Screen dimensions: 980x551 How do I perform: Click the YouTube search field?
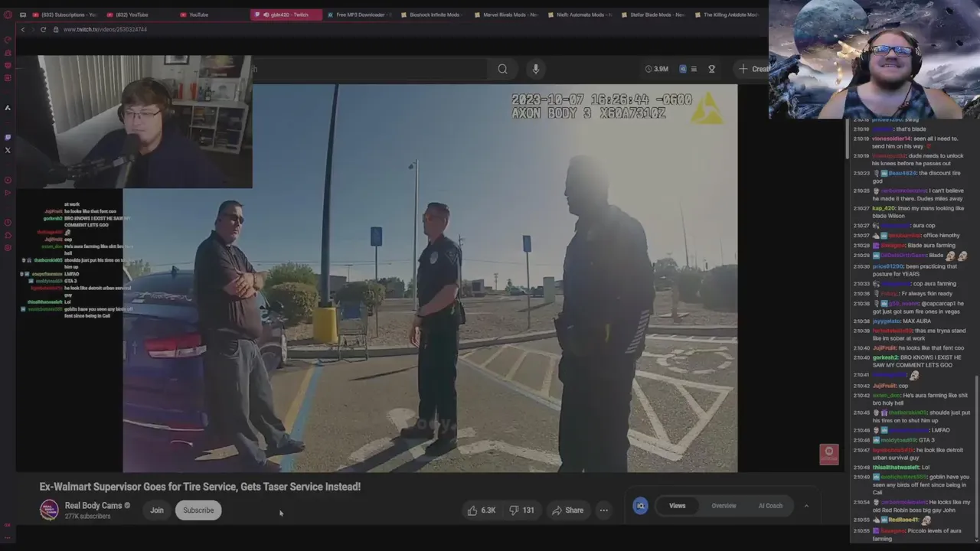coord(369,69)
